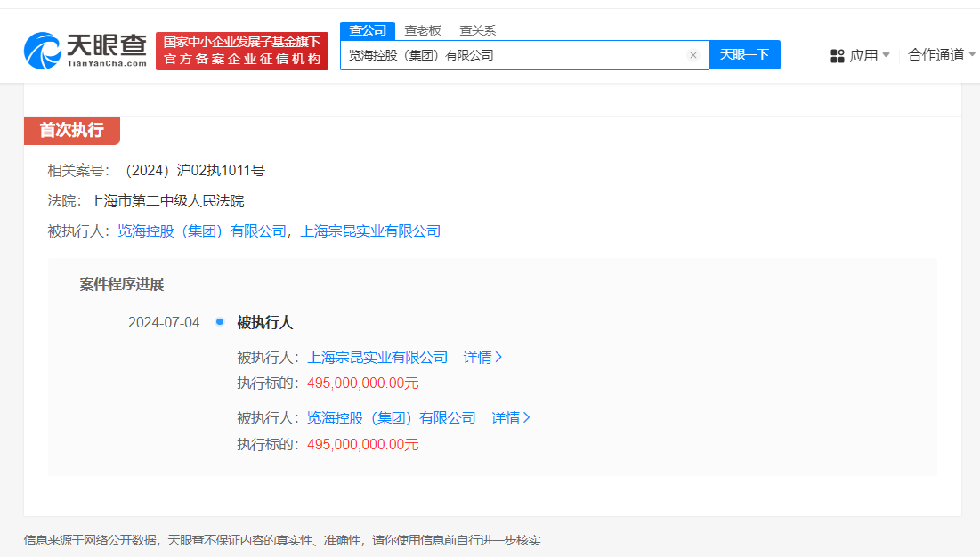Click the red 官方备案企业征信机构 badge
980x557 pixels.
[x=241, y=51]
